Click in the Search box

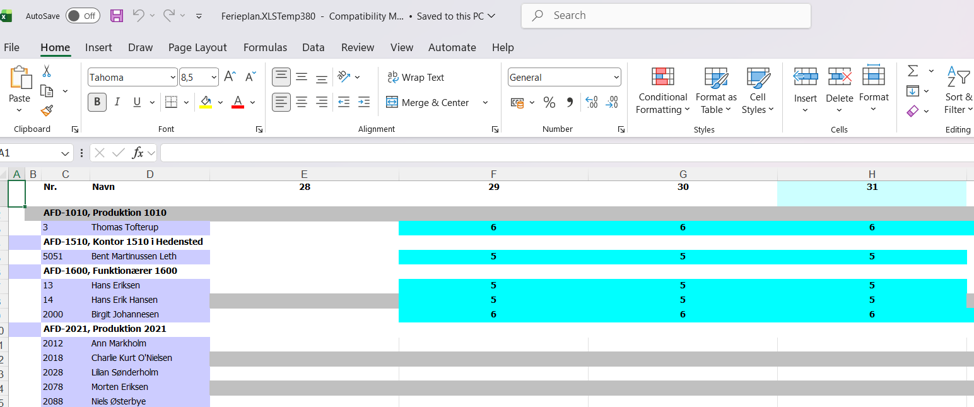click(x=666, y=16)
